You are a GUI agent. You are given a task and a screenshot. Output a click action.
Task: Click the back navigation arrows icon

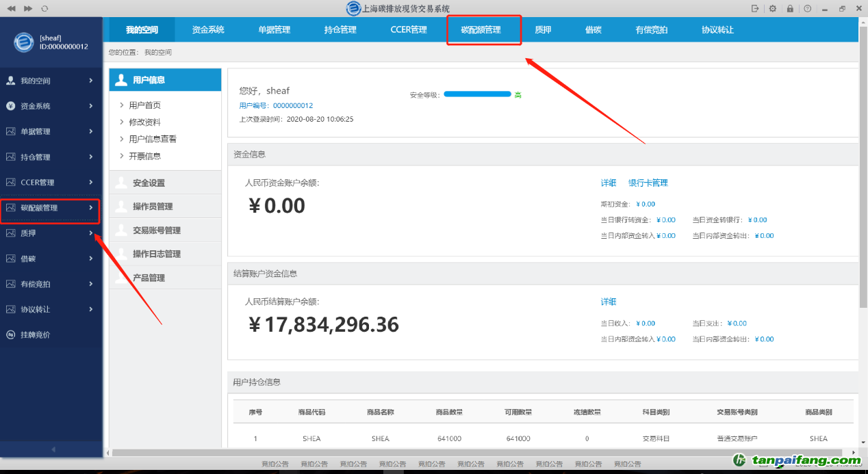(x=10, y=8)
